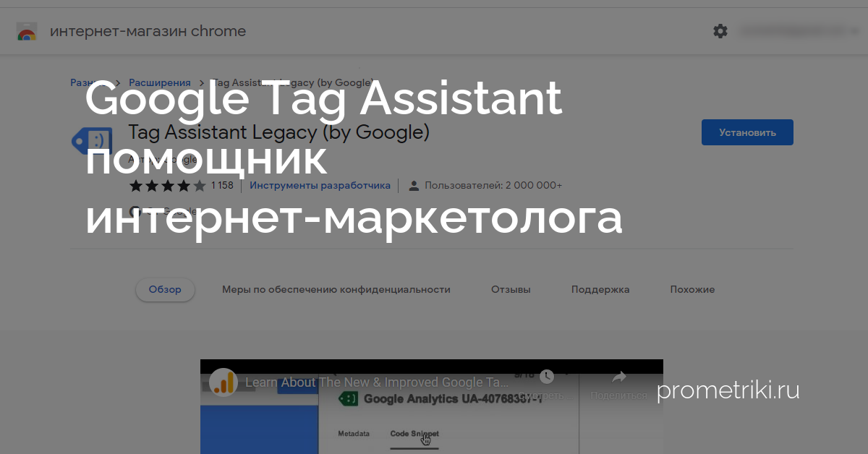Switch to the 'Обзор' tab
This screenshot has height=454, width=868.
tap(165, 289)
